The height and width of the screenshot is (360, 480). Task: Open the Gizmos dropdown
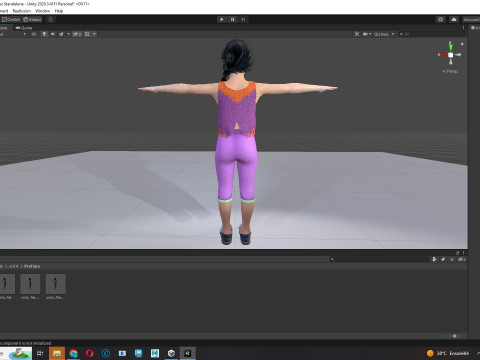point(393,34)
